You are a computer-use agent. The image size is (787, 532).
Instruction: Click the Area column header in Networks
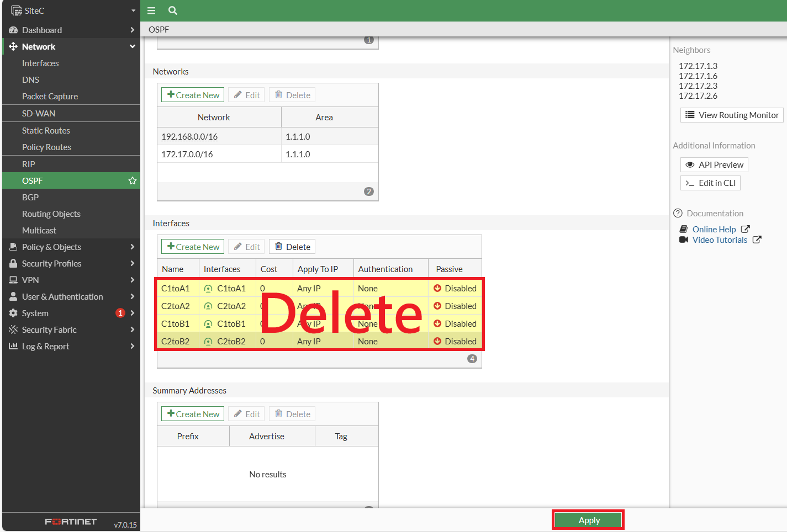(x=330, y=117)
